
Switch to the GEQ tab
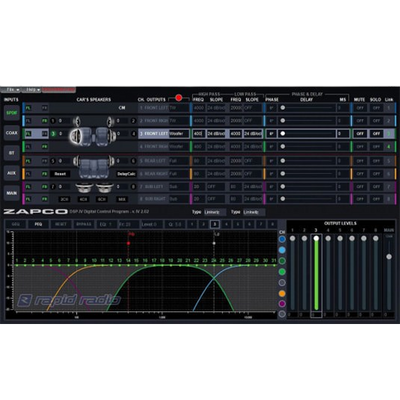(x=16, y=224)
